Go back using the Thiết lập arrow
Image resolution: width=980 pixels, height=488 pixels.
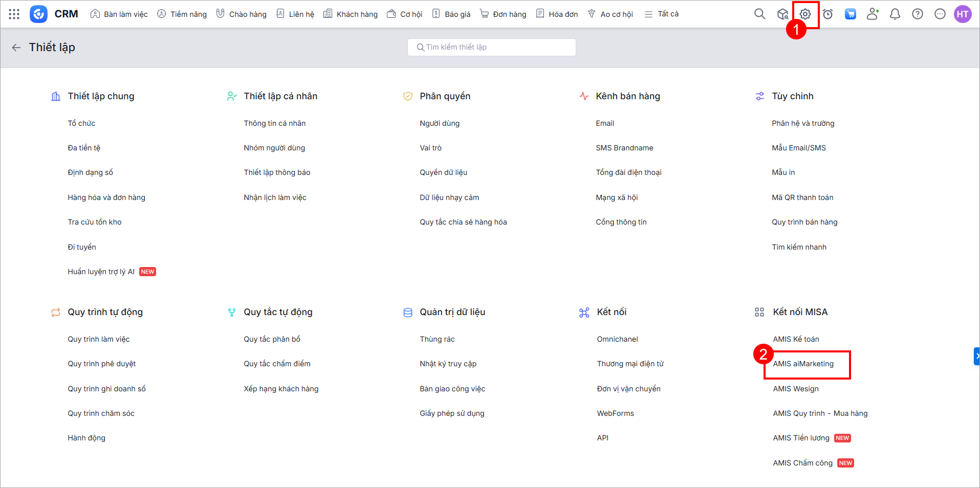[16, 48]
